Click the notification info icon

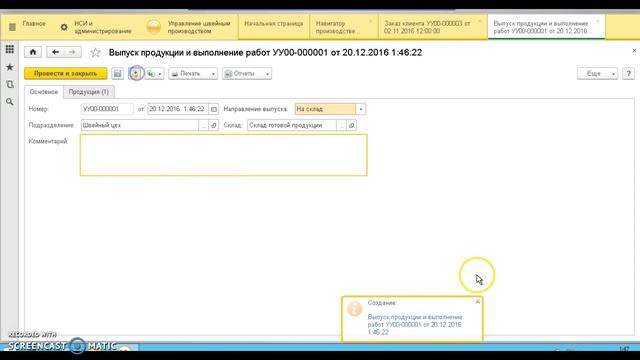click(x=354, y=309)
